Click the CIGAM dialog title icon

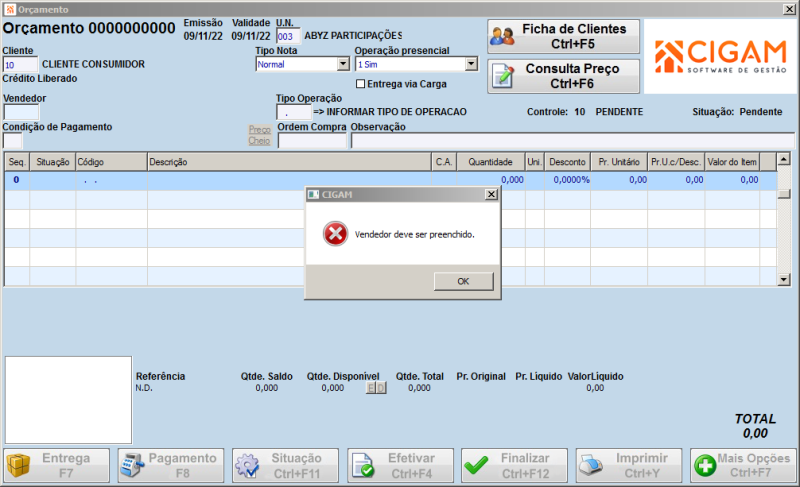coord(313,194)
